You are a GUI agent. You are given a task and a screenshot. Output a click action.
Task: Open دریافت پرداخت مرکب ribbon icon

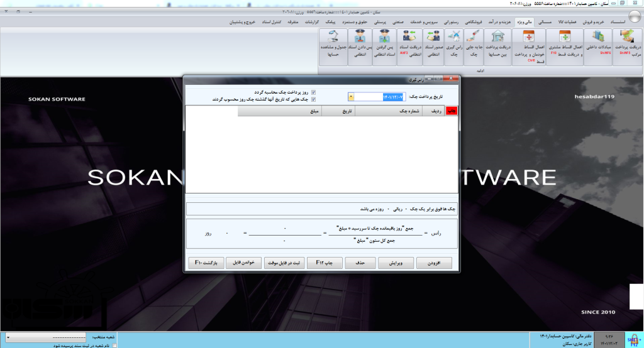[628, 46]
